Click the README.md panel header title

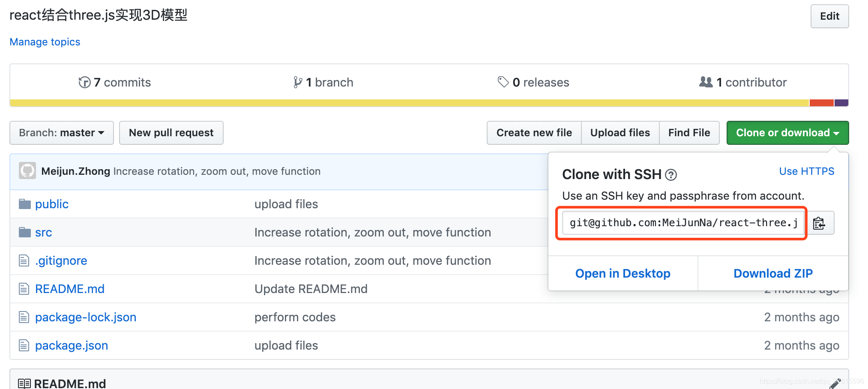[x=70, y=383]
